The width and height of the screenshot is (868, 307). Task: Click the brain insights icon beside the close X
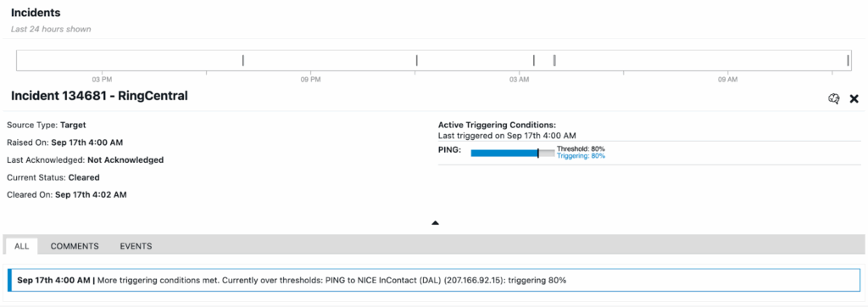(834, 98)
